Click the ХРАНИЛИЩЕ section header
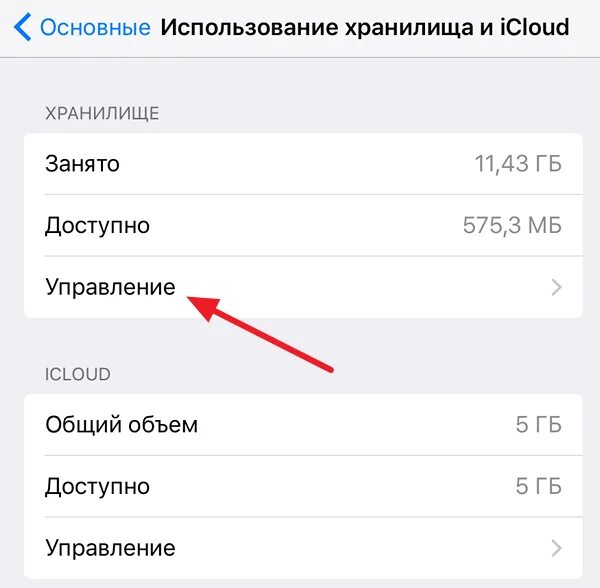 pos(102,114)
